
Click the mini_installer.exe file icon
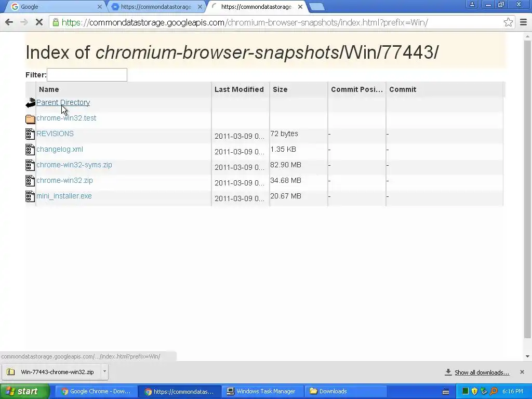pyautogui.click(x=30, y=196)
